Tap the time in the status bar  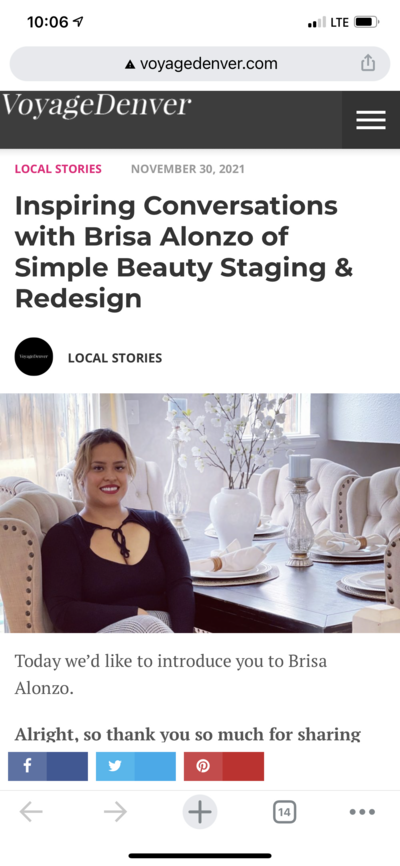click(x=48, y=23)
